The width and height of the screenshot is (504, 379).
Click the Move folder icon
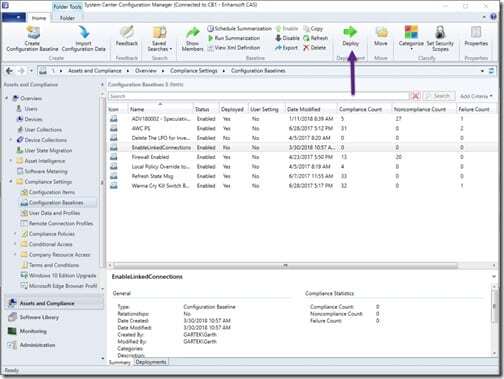381,32
